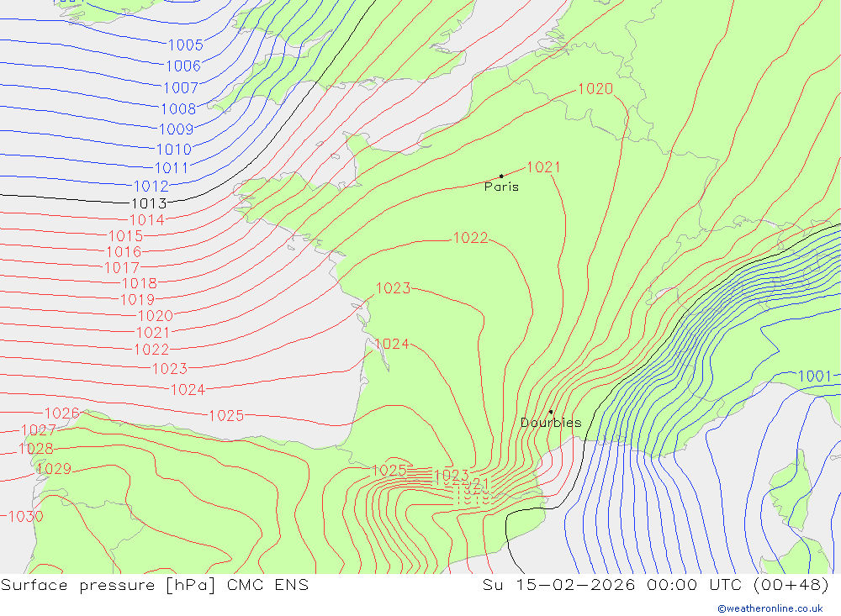
Task: Click the 1021 isobar label beside Paris
Action: [543, 167]
